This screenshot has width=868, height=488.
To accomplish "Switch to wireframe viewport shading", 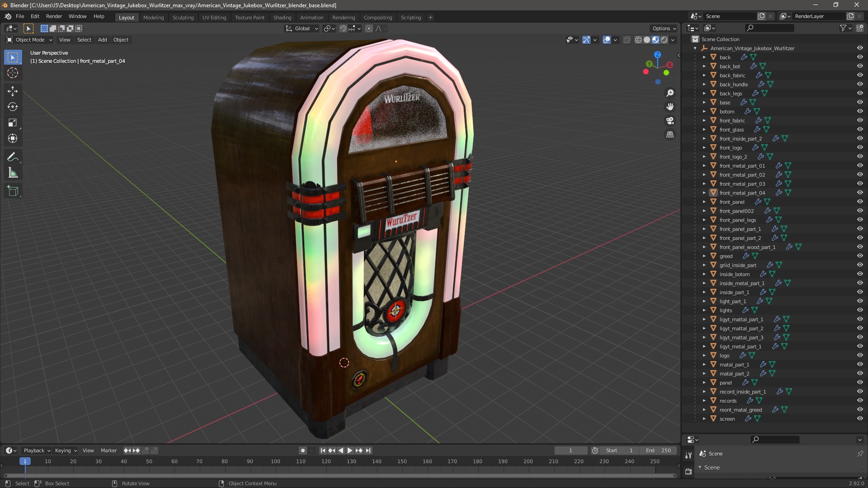I will point(638,40).
